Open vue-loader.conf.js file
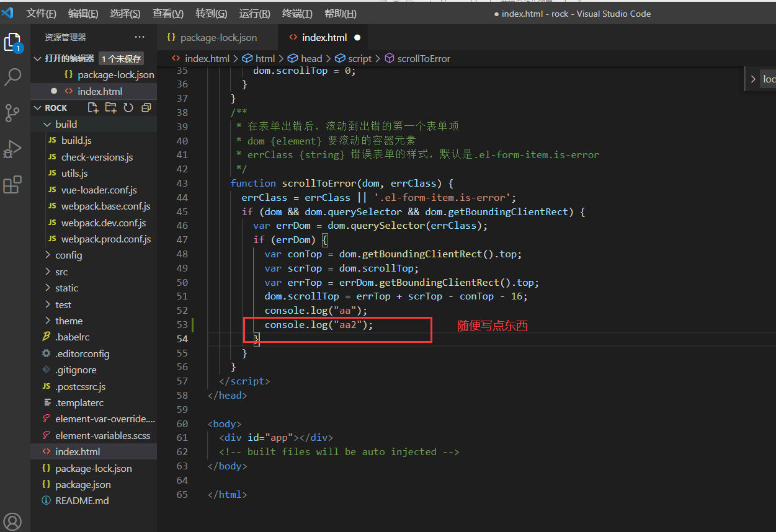This screenshot has height=532, width=776. (x=99, y=190)
